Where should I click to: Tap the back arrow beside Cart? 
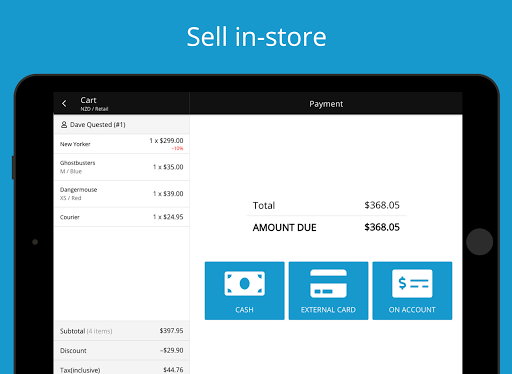coord(64,104)
